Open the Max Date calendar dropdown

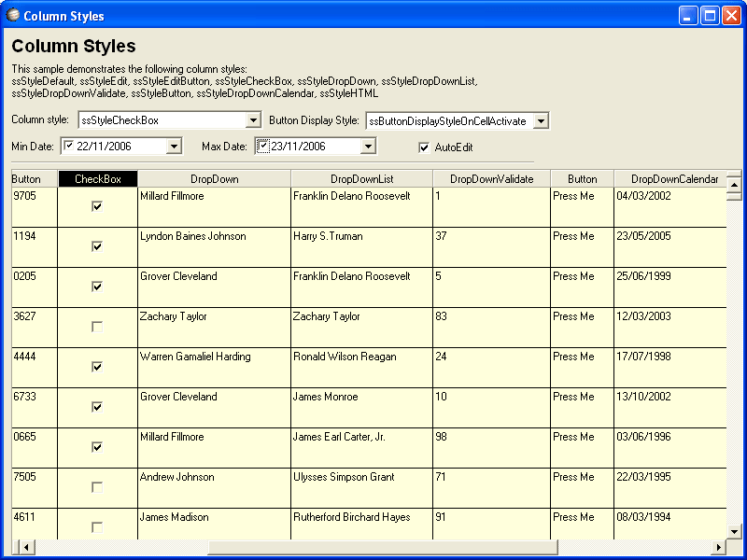click(x=368, y=146)
